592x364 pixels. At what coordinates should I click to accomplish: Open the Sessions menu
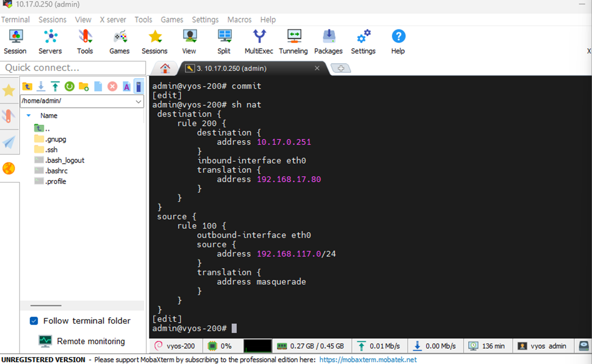[52, 20]
